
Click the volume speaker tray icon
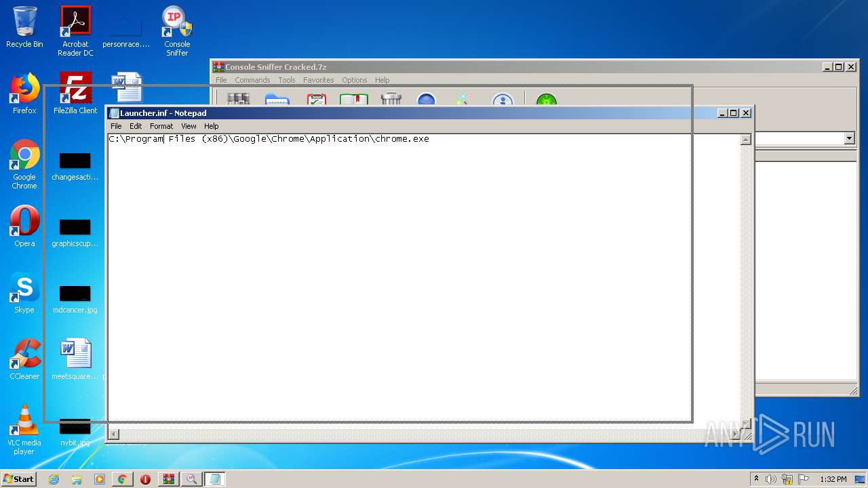click(x=771, y=479)
